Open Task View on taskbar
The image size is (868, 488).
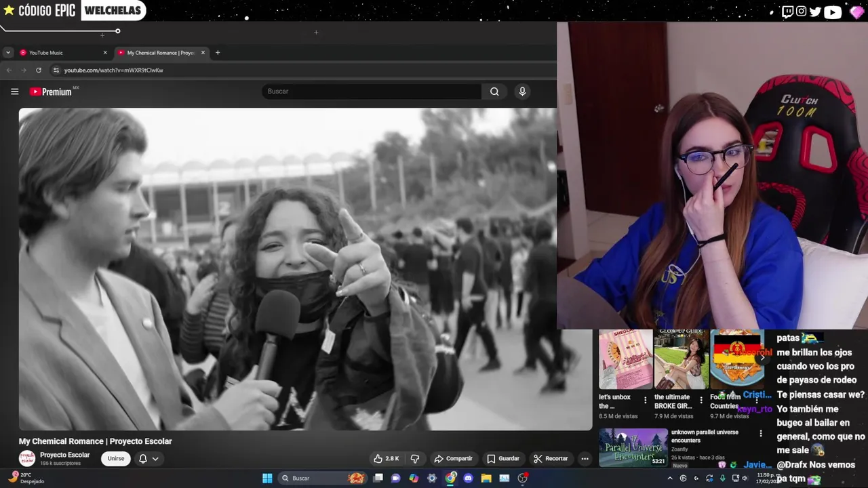378,479
